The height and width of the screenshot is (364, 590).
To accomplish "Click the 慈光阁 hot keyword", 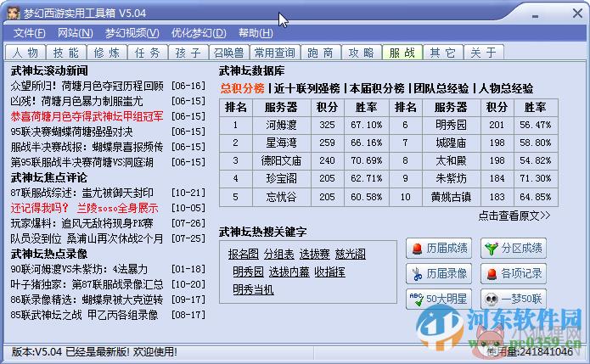I will [x=351, y=255].
